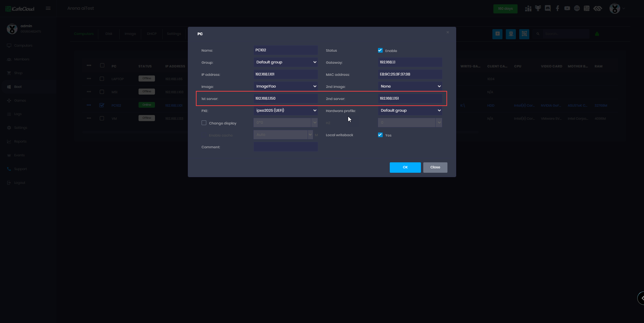The width and height of the screenshot is (644, 323).
Task: Click the green network topology icon
Action: click(597, 34)
